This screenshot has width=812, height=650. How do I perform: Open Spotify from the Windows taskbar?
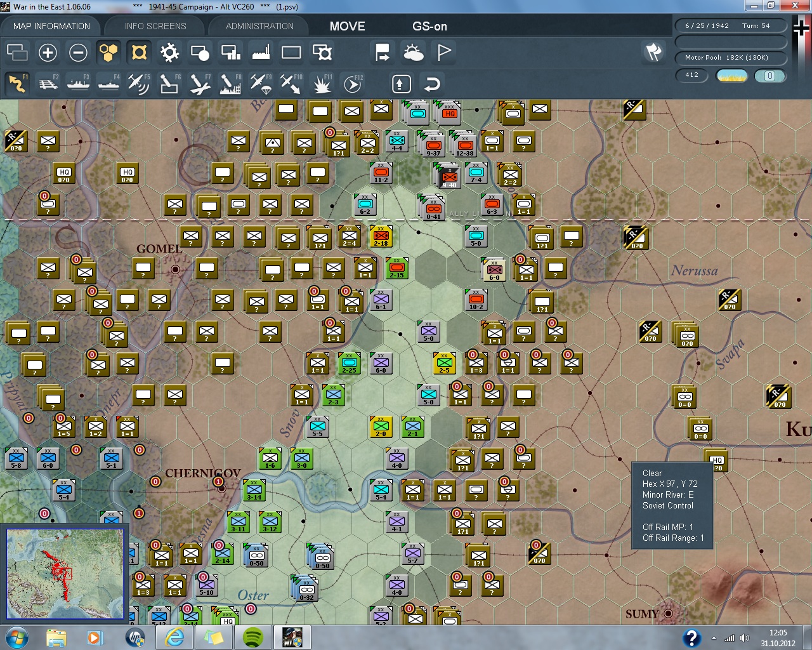pyautogui.click(x=254, y=637)
